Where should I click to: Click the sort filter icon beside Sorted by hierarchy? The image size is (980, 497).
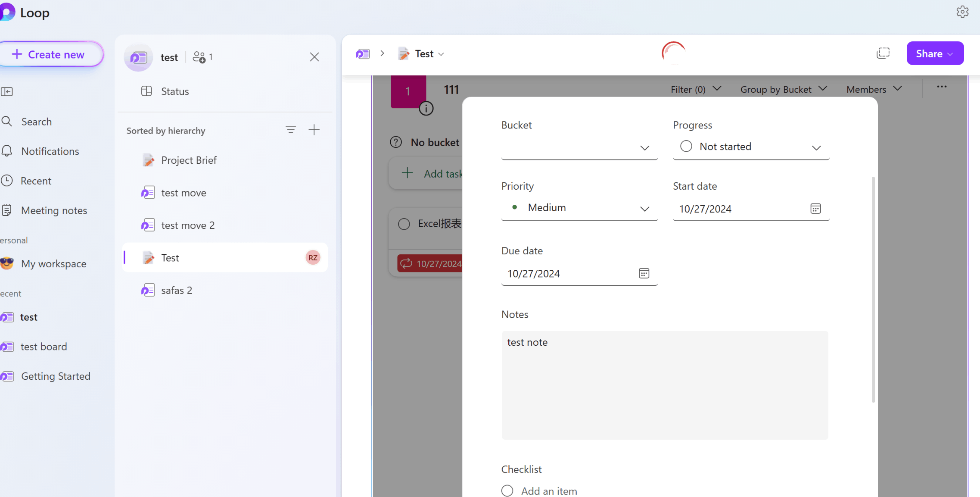pos(291,130)
